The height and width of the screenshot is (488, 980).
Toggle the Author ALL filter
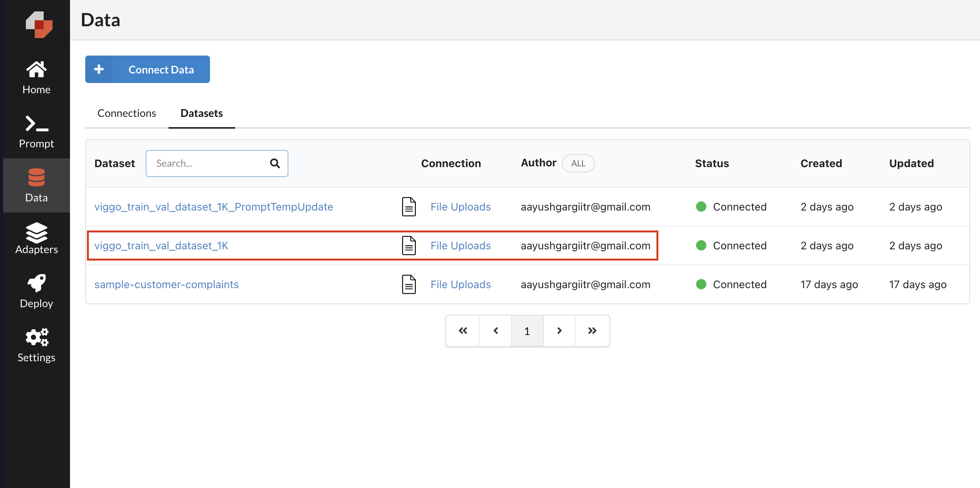[578, 163]
